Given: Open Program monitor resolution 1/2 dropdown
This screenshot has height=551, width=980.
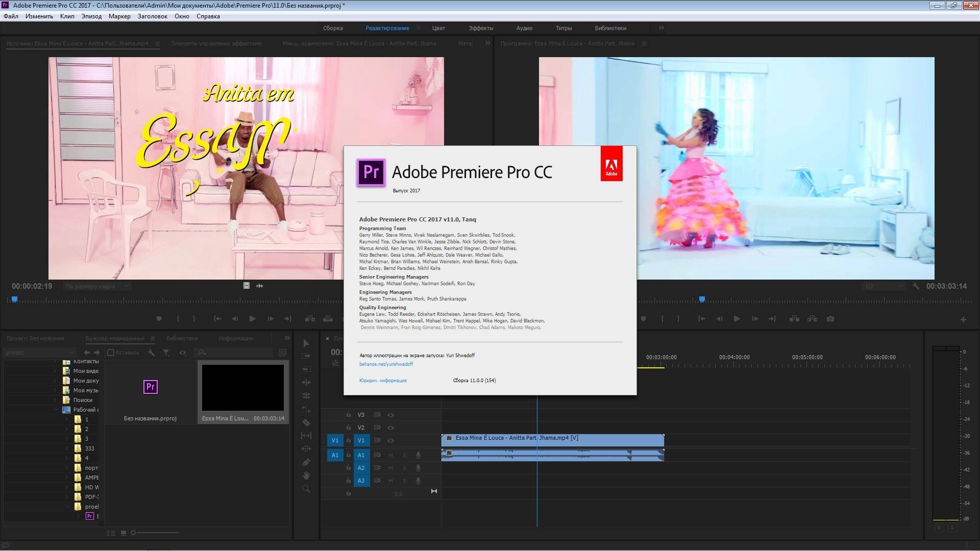Looking at the screenshot, I should (x=884, y=286).
